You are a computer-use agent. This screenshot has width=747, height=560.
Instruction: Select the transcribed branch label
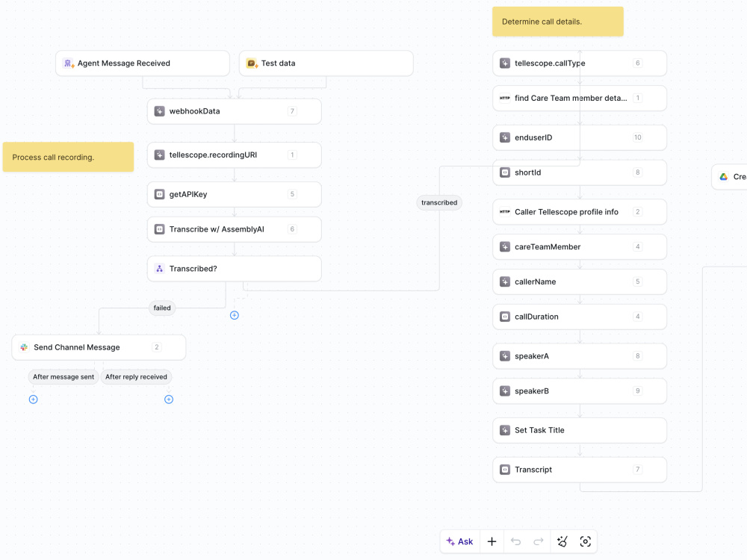[x=439, y=202]
